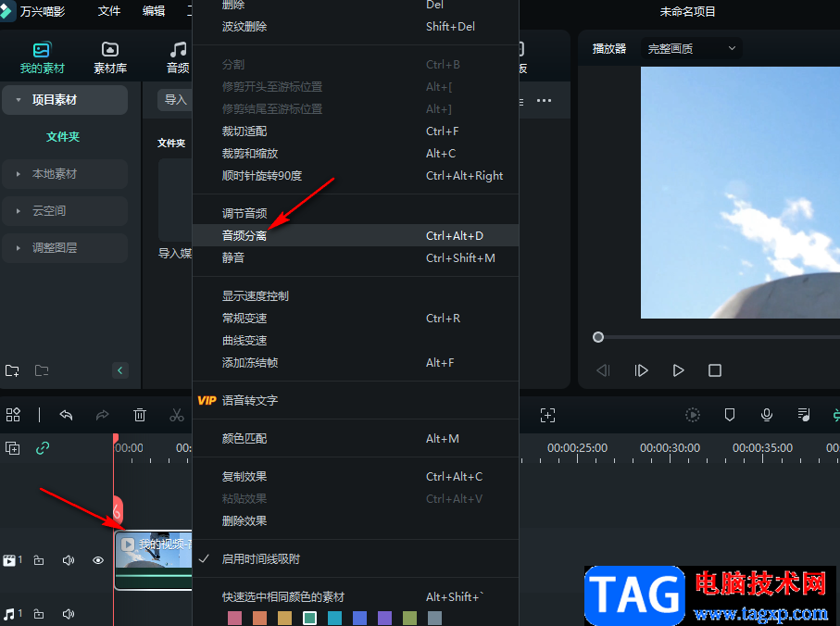Screen dimensions: 840x626
Task: Open the three-dots more options menu
Action: 544,101
